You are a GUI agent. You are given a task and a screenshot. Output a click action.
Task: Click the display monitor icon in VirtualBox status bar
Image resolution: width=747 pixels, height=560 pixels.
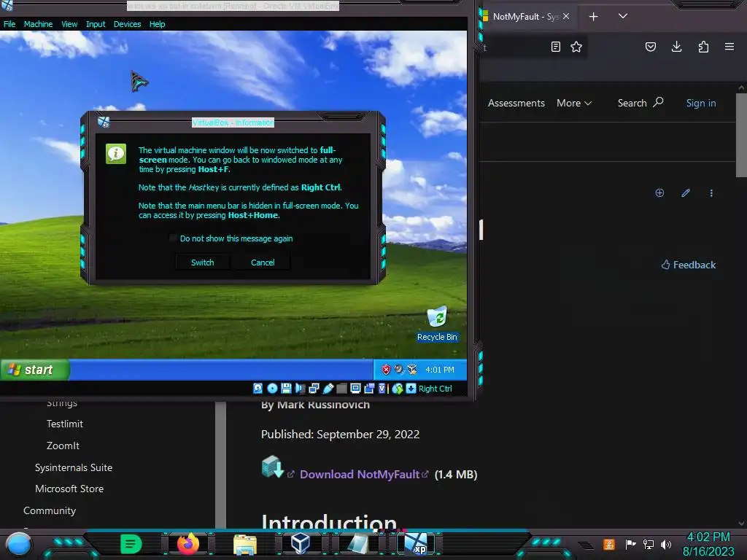point(355,389)
